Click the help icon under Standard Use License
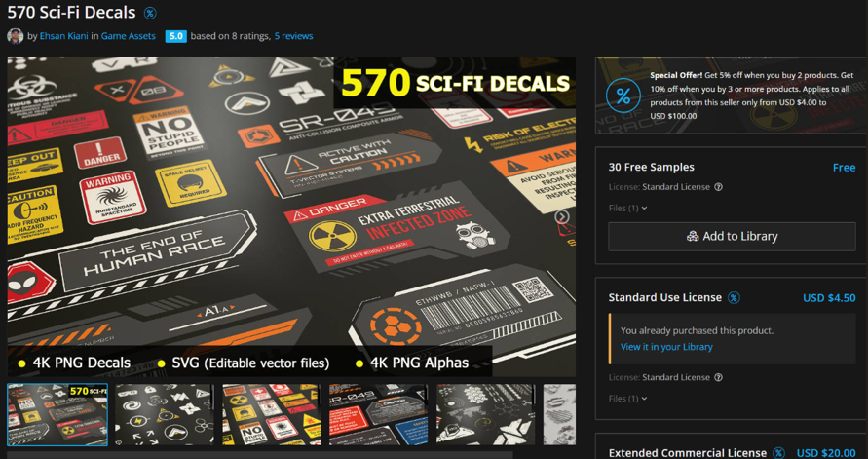The width and height of the screenshot is (868, 459). 719,377
